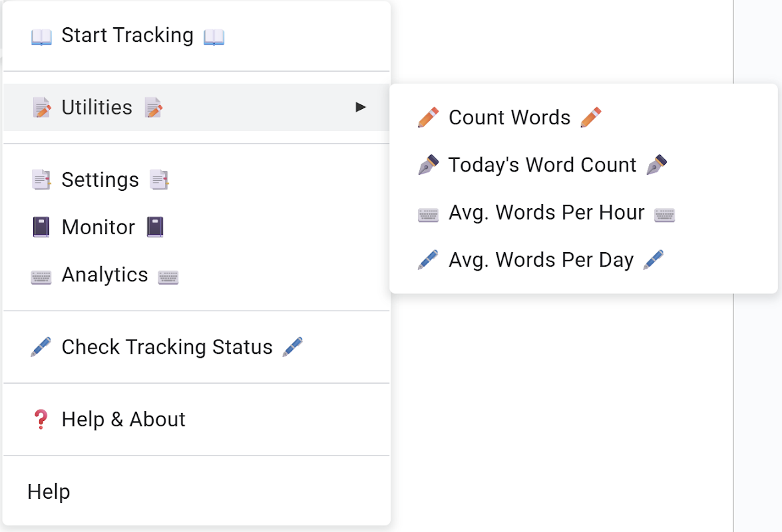
Task: Select Start Tracking menu item
Action: pos(127,35)
